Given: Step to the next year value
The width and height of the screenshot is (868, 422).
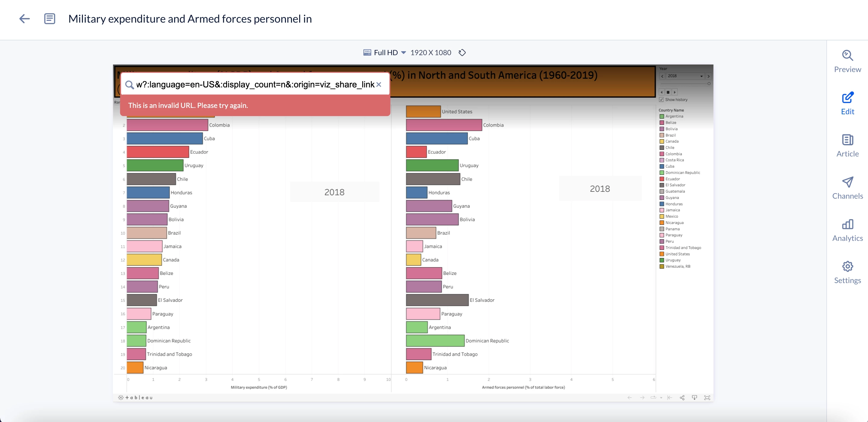Looking at the screenshot, I should coord(708,76).
